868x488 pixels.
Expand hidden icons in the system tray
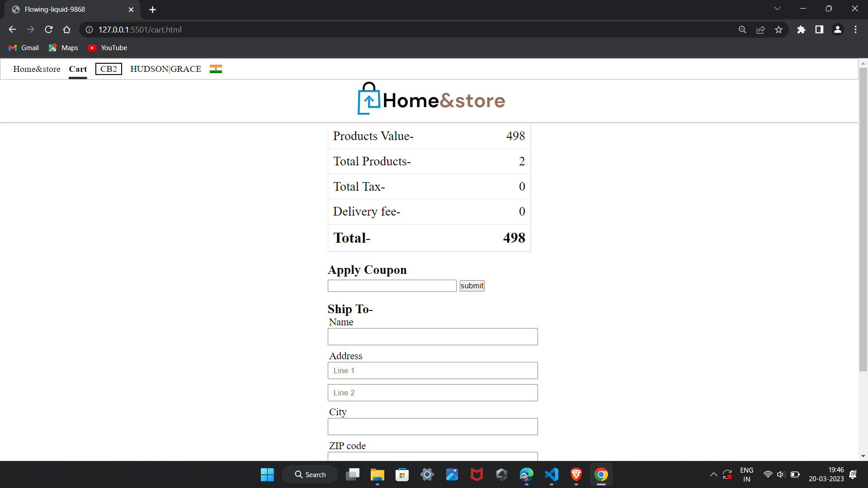click(x=714, y=474)
